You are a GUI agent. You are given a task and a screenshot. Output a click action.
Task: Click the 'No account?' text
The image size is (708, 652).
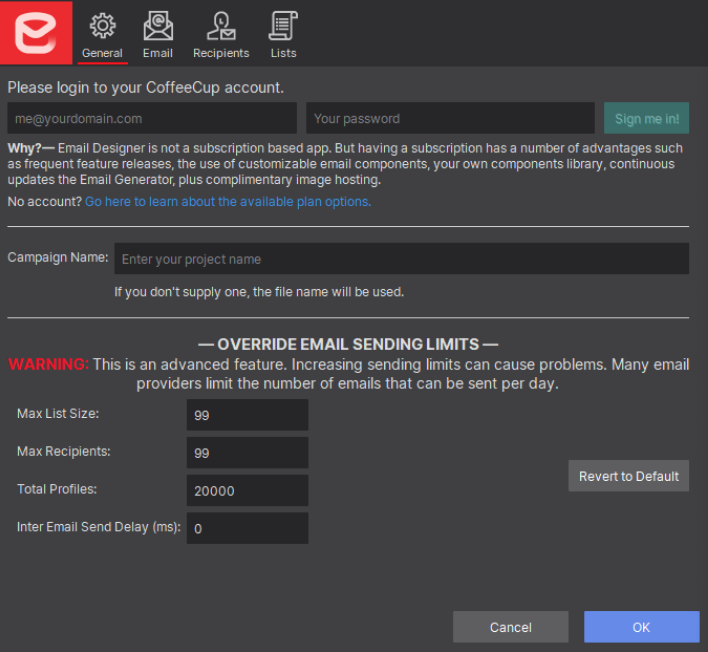[x=44, y=201]
